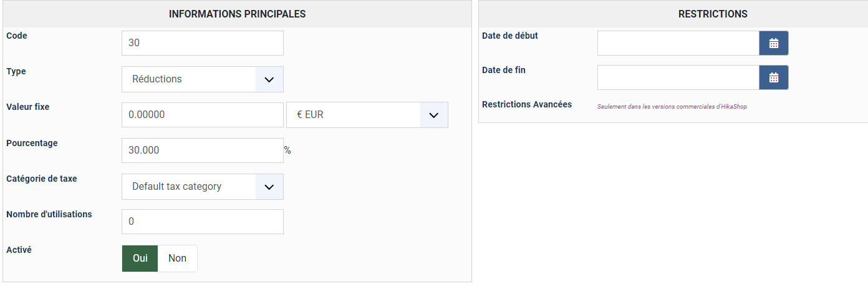Click the Informations Principales section header

click(x=237, y=14)
